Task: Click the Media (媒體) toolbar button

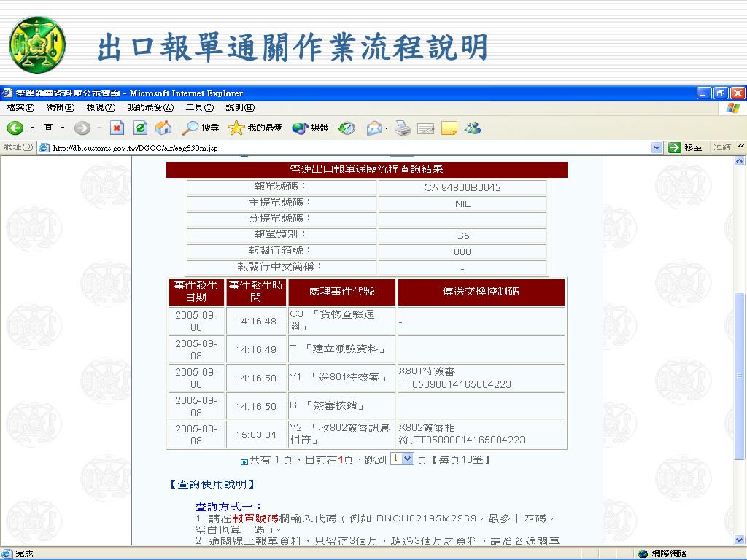Action: 311,128
